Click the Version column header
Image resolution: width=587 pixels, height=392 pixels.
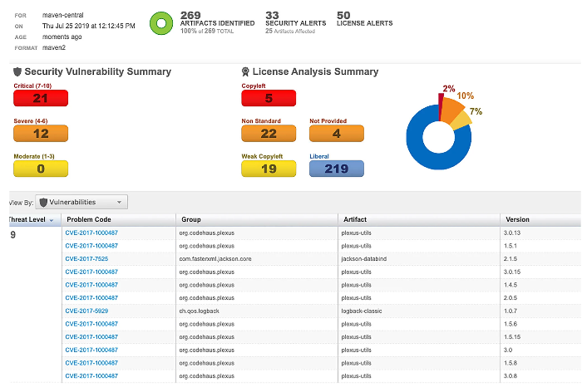(518, 220)
